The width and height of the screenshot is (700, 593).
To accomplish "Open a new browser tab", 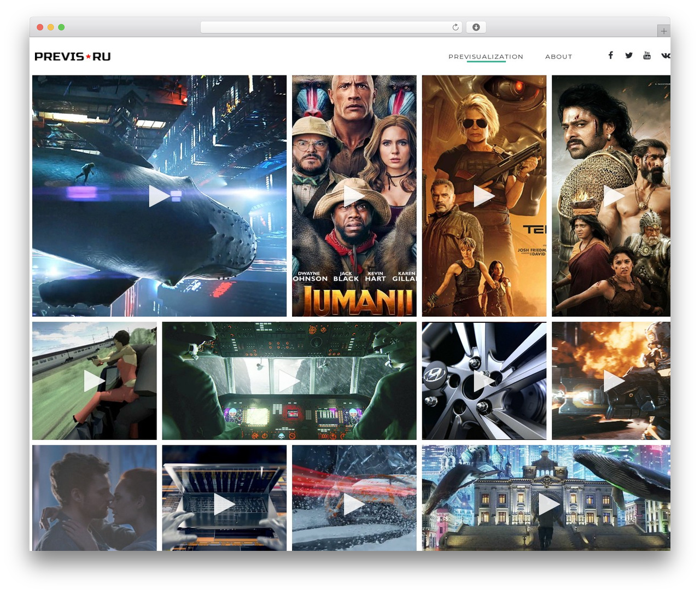I will click(663, 31).
